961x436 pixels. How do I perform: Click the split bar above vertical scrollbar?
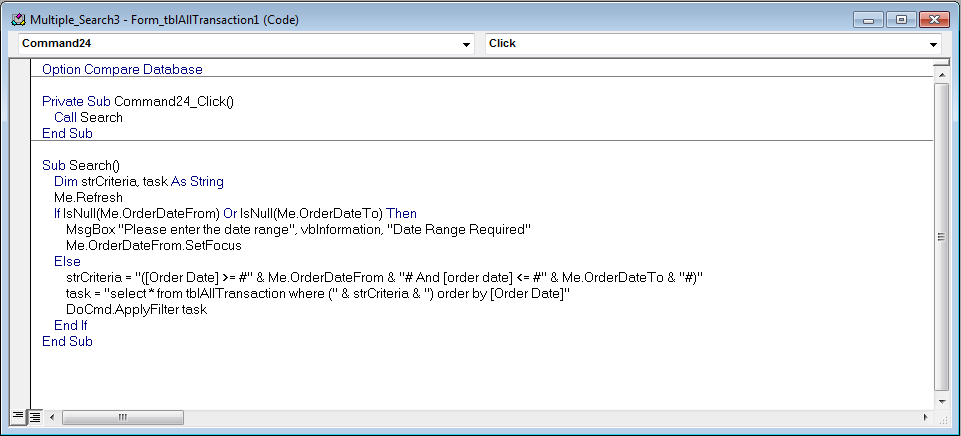click(x=941, y=63)
